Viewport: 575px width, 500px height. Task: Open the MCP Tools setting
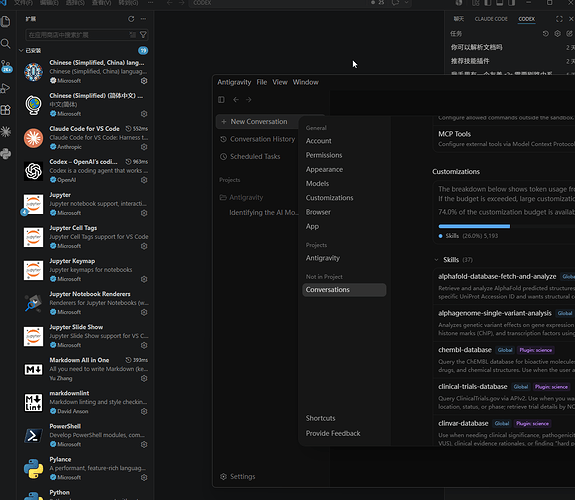pyautogui.click(x=505, y=138)
